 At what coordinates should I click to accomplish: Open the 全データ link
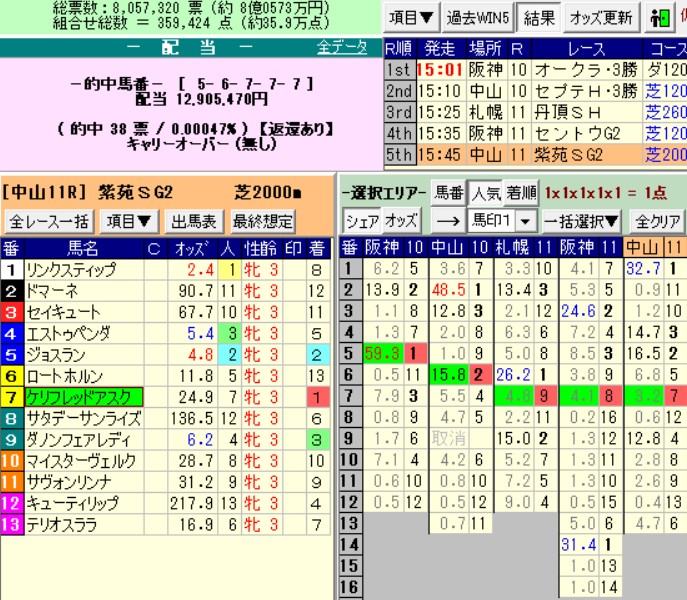342,47
